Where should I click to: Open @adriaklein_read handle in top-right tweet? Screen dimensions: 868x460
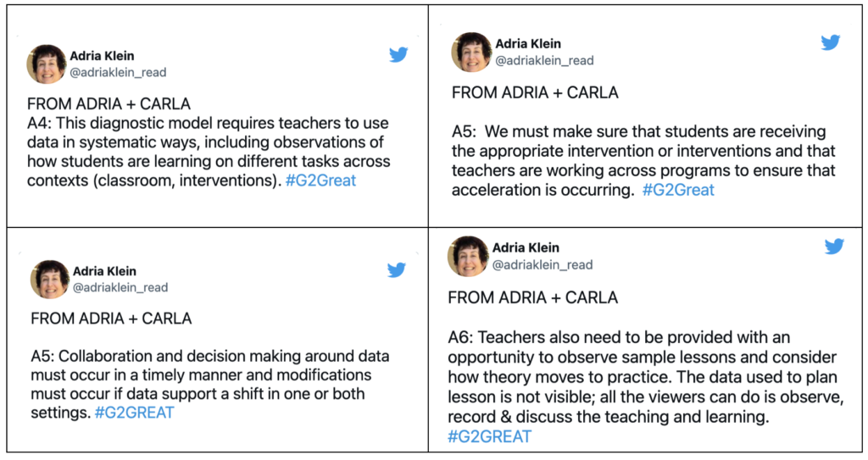point(545,60)
